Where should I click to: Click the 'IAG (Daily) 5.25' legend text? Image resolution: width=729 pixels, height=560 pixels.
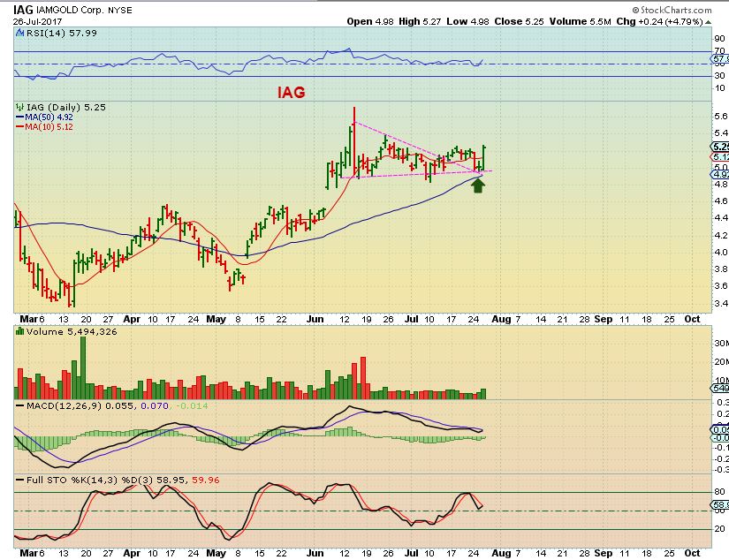[x=66, y=108]
